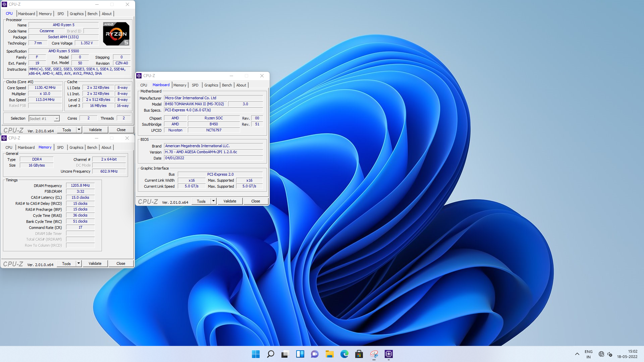Click CPU-Z title icon in Memory window
Image resolution: width=644 pixels, height=362 pixels.
coord(4,138)
